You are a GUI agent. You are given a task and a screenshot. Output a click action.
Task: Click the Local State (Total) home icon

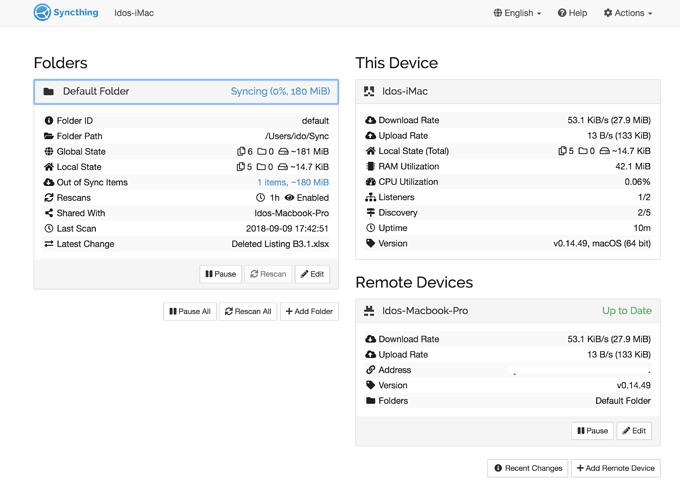click(370, 151)
